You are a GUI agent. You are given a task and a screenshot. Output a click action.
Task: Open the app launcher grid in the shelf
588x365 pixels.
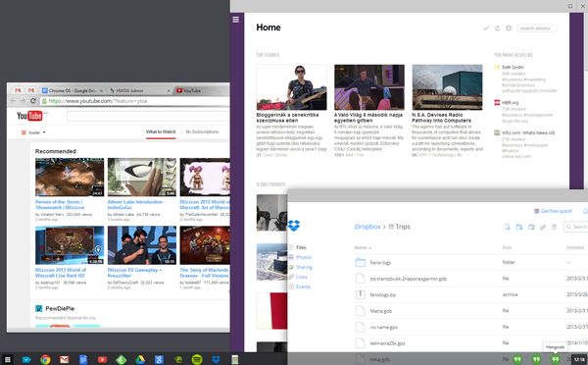7,359
